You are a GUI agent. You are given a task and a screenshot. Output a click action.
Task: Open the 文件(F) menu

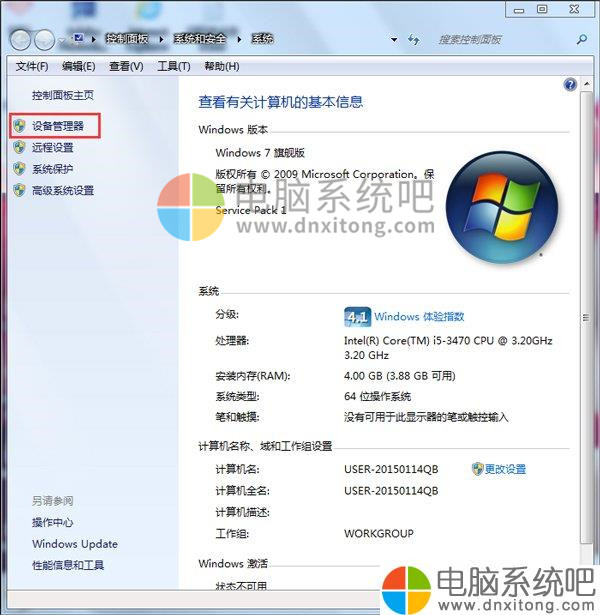coord(32,66)
